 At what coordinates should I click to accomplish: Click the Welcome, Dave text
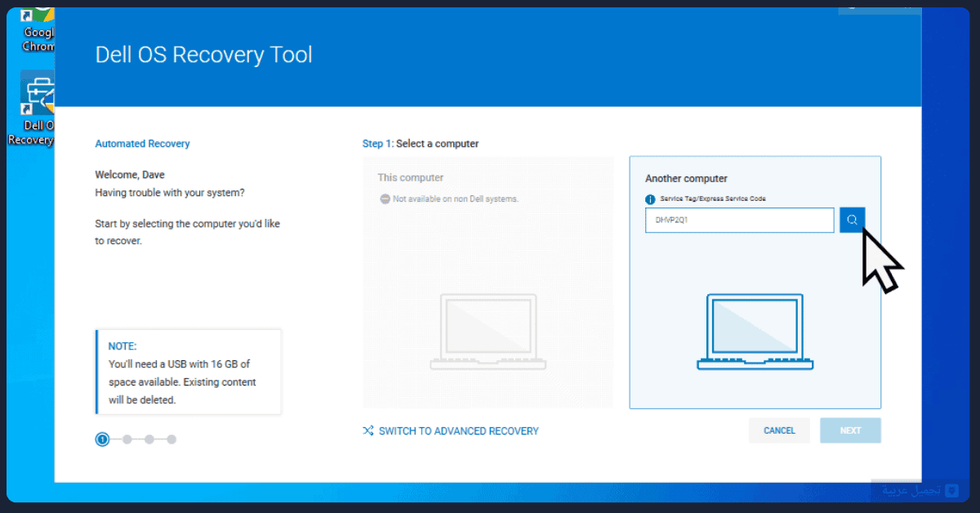130,175
